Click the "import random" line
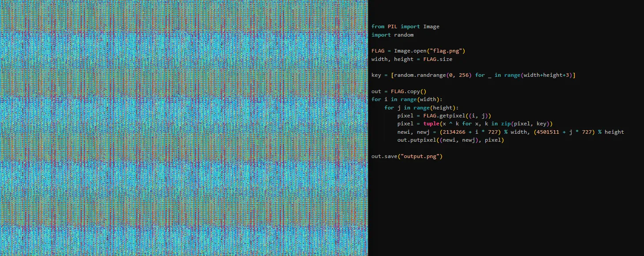The image size is (644, 256). pyautogui.click(x=392, y=35)
